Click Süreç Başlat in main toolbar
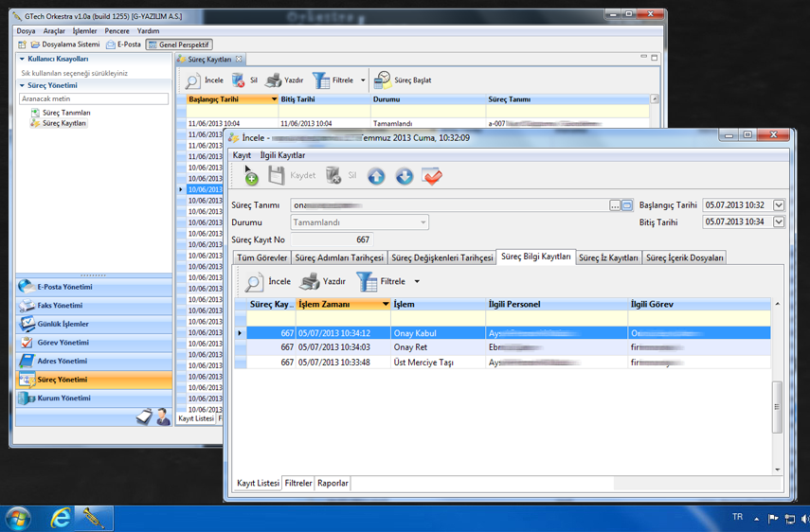The image size is (810, 532). (403, 80)
